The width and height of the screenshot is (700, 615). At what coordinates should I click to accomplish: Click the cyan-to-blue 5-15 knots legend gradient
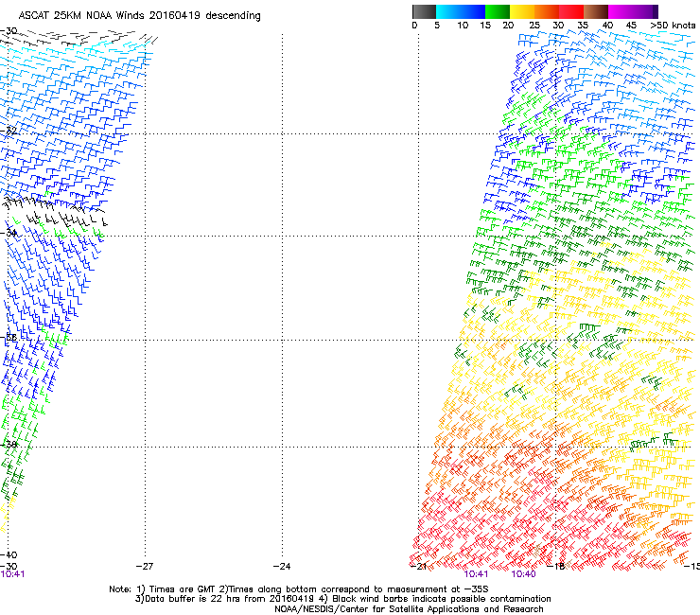tap(461, 11)
